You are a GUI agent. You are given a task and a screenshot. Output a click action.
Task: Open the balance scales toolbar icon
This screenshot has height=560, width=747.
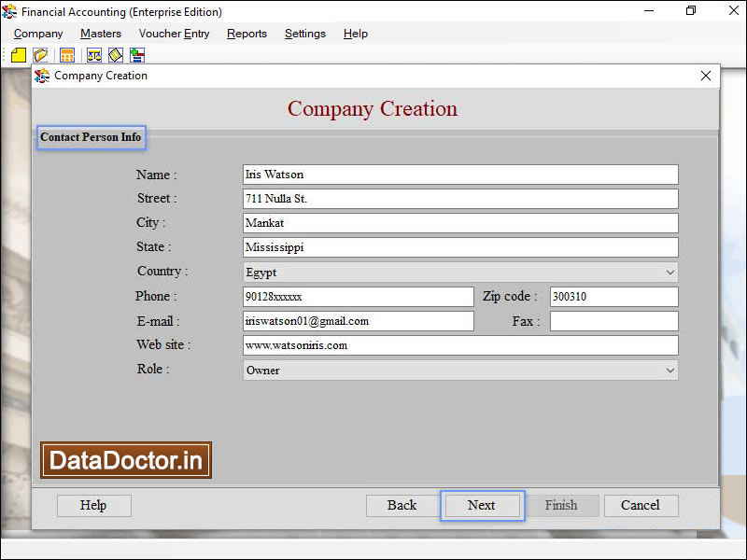pos(92,54)
